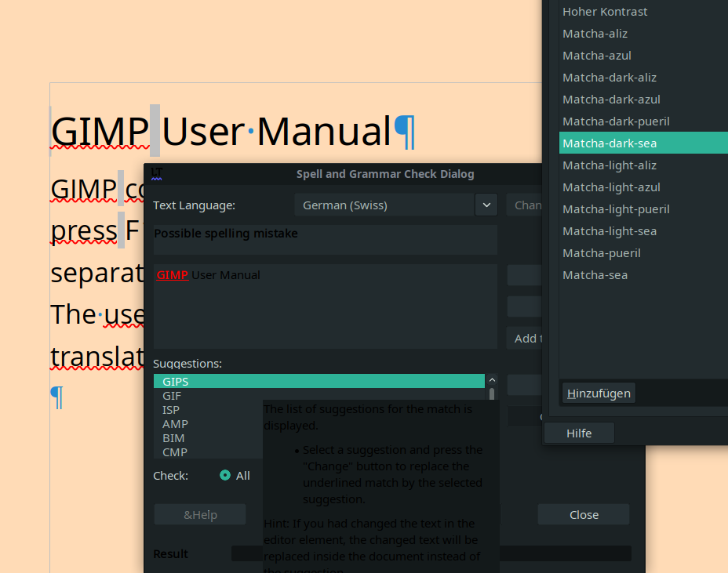Click the red underlined GIMP word

(172, 275)
